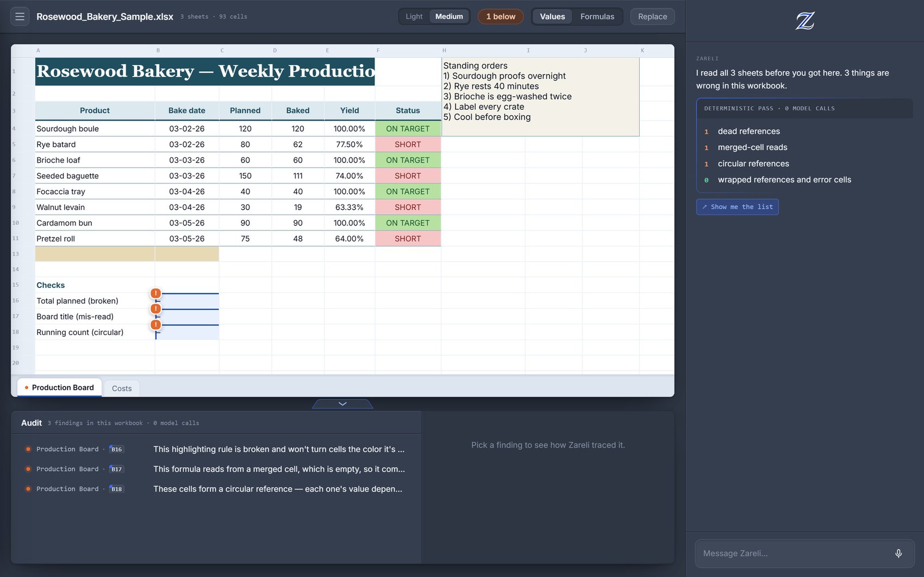Screen dimensions: 924x577
Task: Collapse the audit panel with chevron handle
Action: [x=342, y=404]
